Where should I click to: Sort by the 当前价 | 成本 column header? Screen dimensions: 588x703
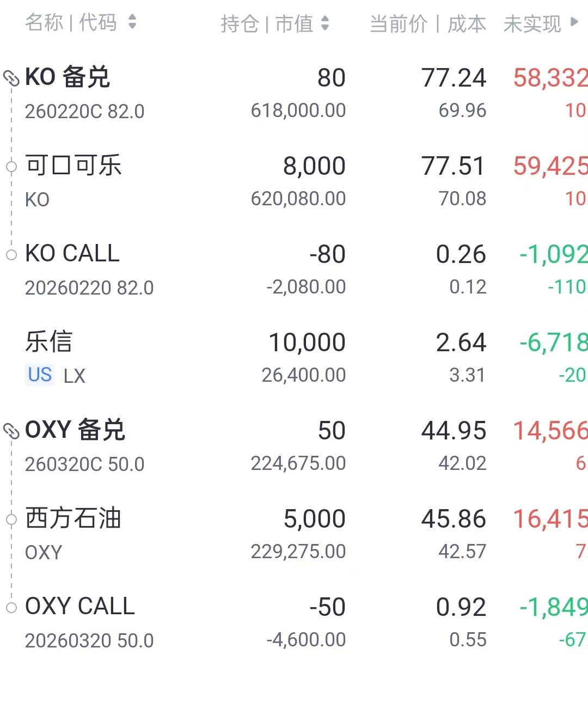[428, 23]
